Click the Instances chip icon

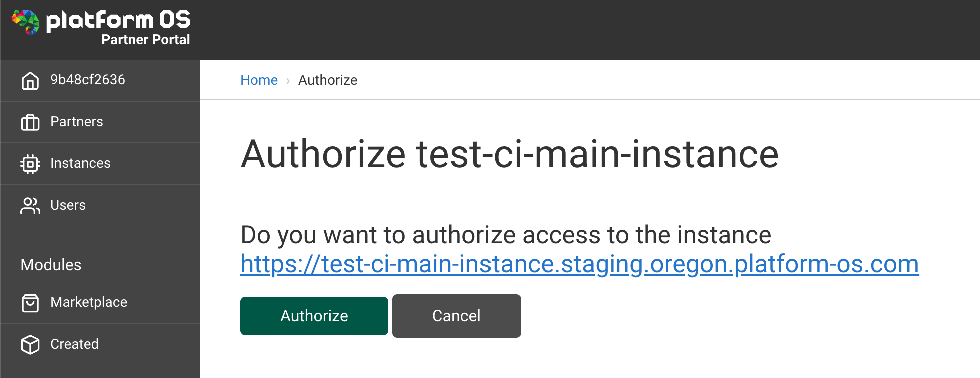pos(30,164)
